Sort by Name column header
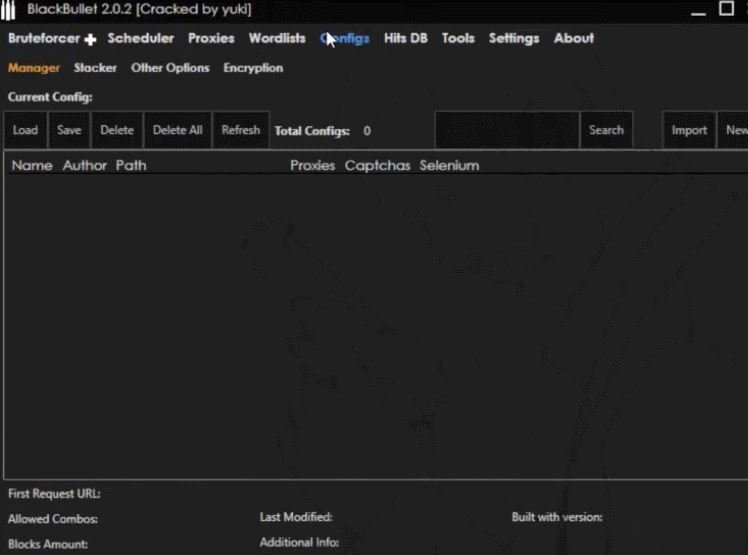Image resolution: width=748 pixels, height=555 pixels. click(32, 166)
